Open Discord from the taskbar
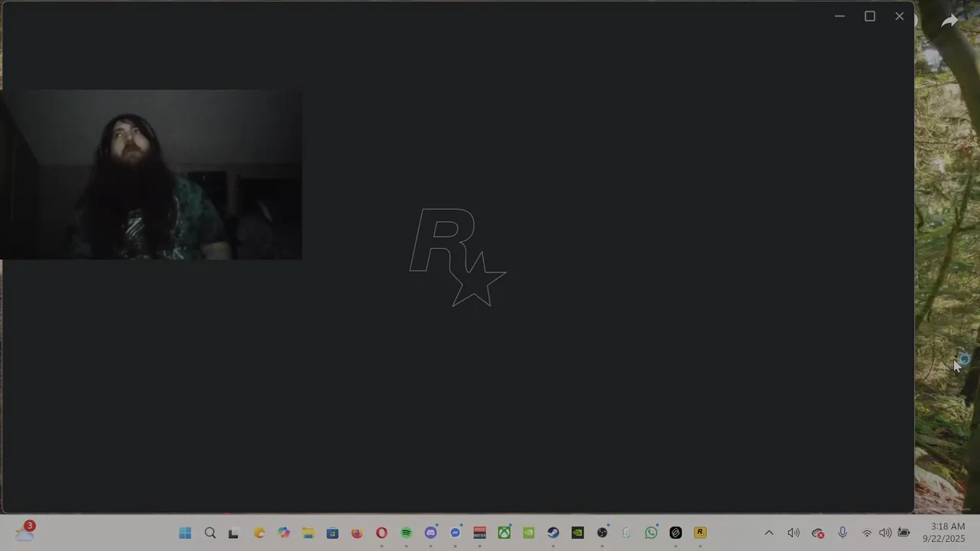The height and width of the screenshot is (551, 980). 430,533
